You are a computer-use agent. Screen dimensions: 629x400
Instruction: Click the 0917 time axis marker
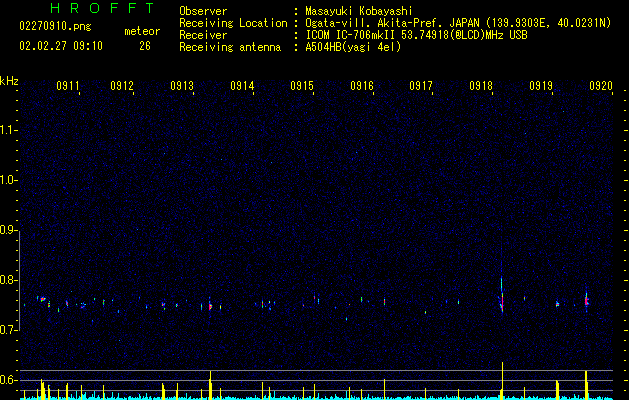[x=421, y=86]
